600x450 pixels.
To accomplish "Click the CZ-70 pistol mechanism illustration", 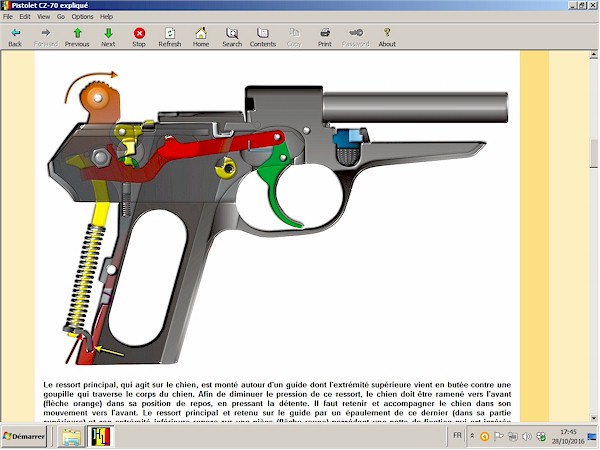I will [278, 217].
